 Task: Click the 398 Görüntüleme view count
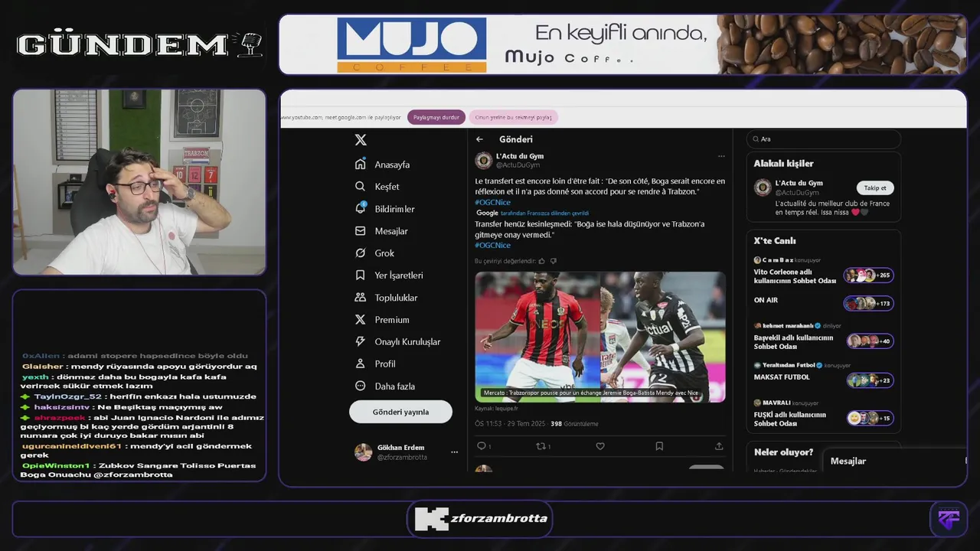tap(574, 423)
